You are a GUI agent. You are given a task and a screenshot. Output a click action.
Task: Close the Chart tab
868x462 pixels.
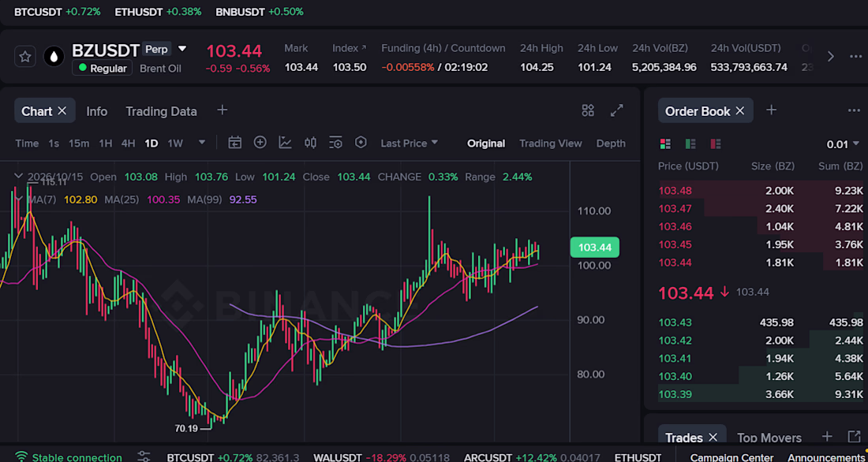pos(62,110)
